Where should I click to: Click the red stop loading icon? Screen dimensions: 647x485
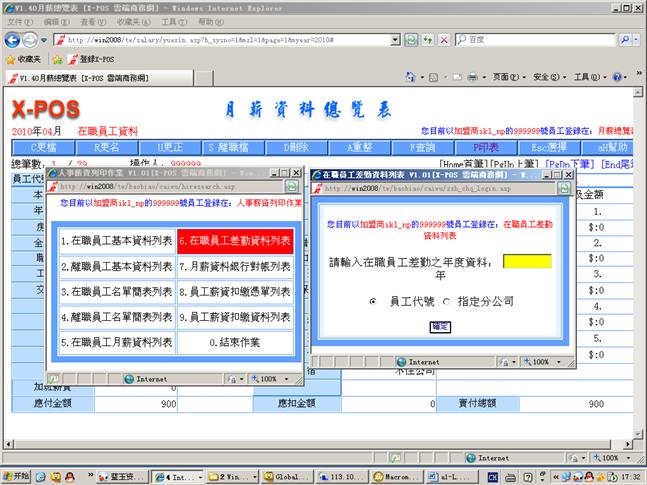pos(442,40)
